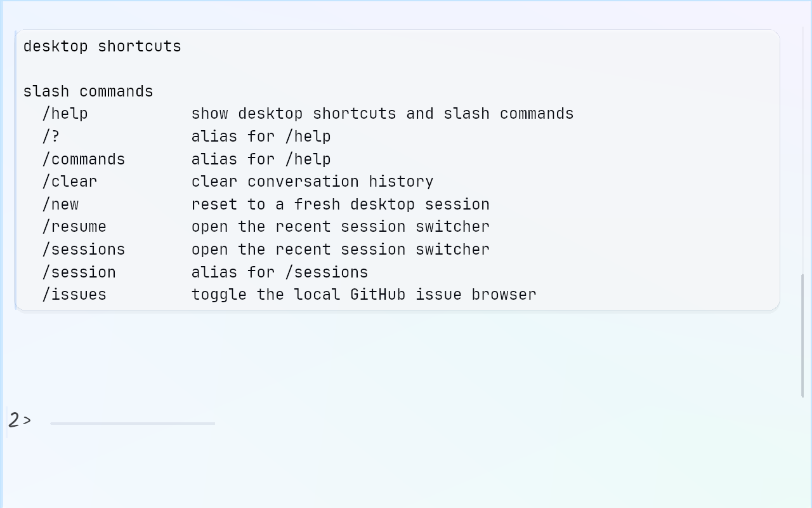Viewport: 812px width, 508px height.
Task: Click "reset to a fresh desktop session" text
Action: pyautogui.click(x=341, y=204)
